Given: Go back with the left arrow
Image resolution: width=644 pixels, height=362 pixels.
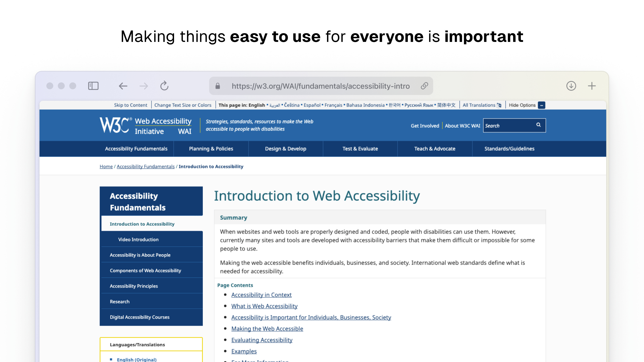Looking at the screenshot, I should coord(123,86).
